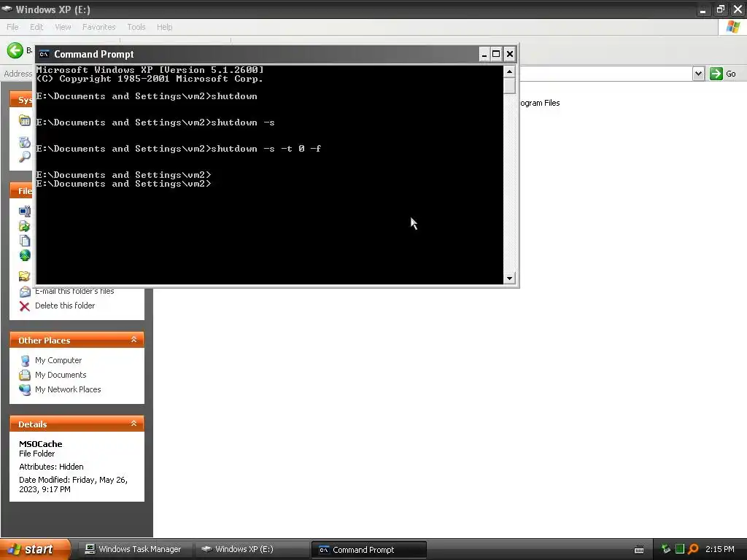Click the Windows flag logo in Explorer

[x=732, y=27]
